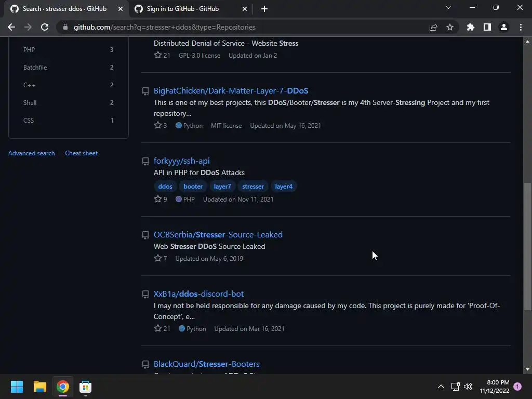Screen dimensions: 532x399
Task: Click the scrollbar down arrow
Action: pos(527,369)
